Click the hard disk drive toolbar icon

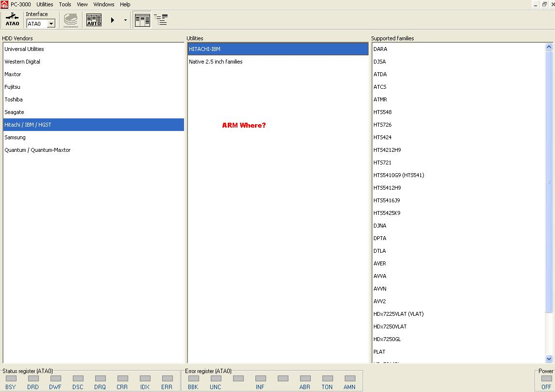click(71, 20)
